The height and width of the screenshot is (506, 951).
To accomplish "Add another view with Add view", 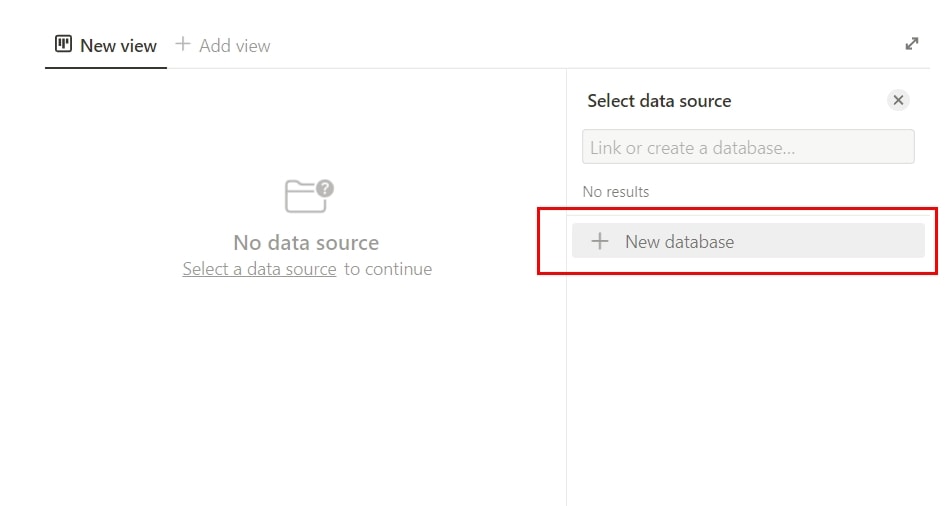I will 223,46.
